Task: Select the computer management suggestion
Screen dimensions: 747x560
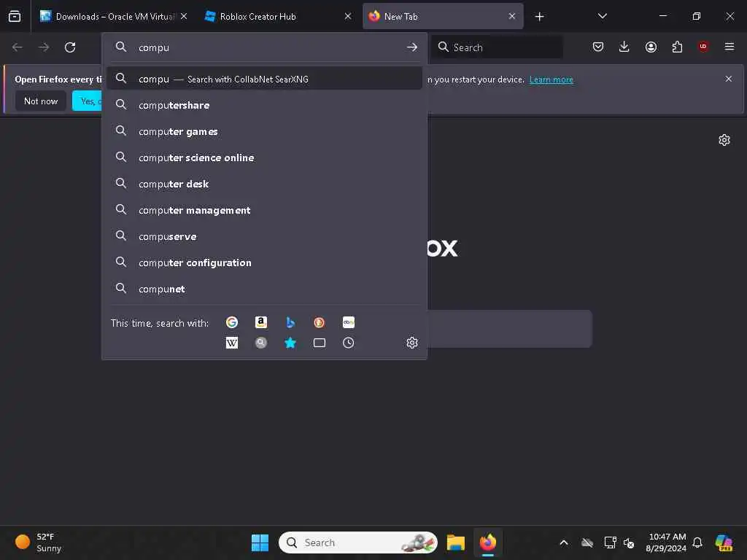Action: click(x=264, y=210)
